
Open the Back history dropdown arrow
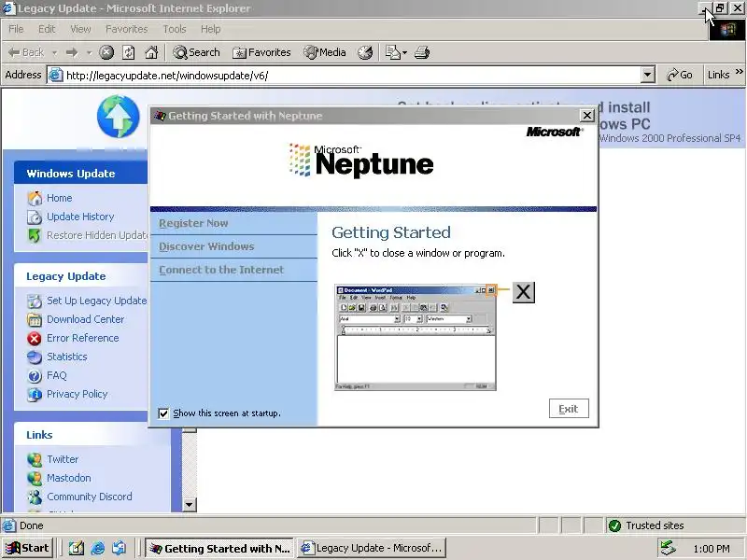tap(54, 52)
